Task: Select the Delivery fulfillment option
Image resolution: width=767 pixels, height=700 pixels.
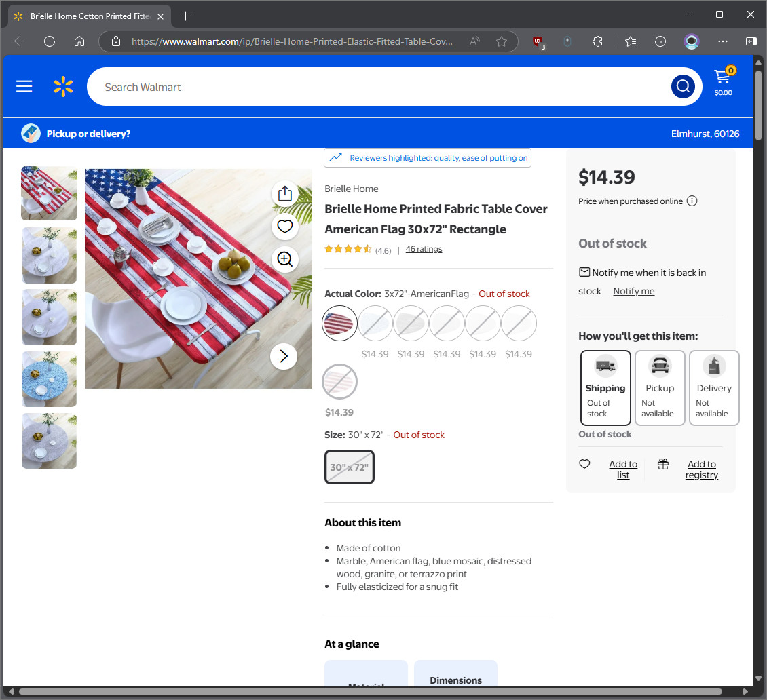Action: [714, 387]
